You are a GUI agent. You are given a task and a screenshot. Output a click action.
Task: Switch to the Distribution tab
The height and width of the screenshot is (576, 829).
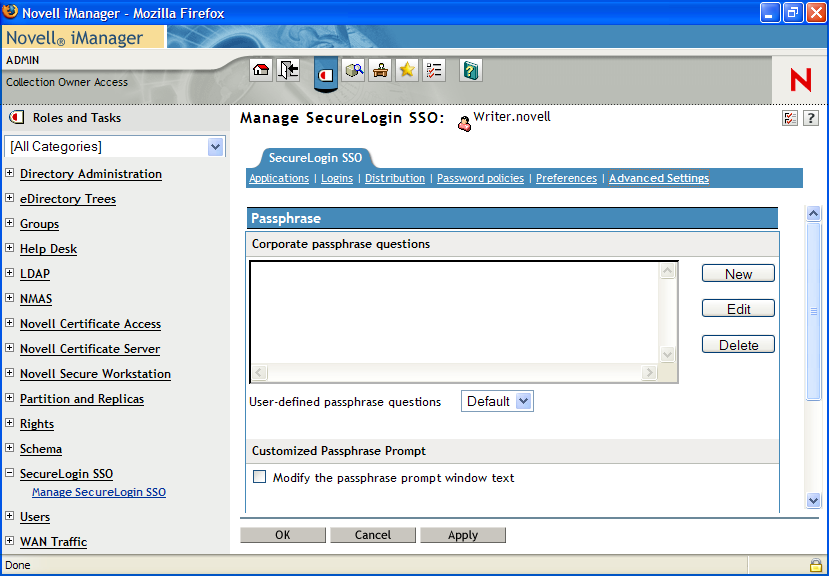tap(395, 178)
